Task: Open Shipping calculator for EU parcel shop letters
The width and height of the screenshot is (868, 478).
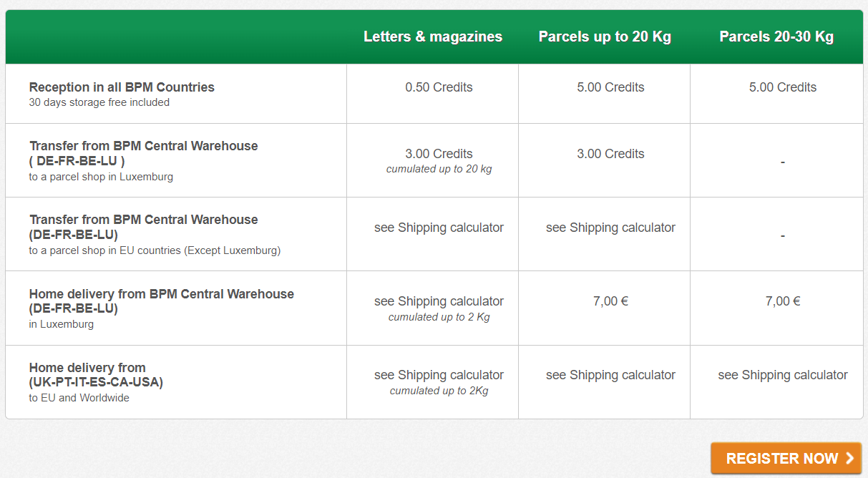Action: 439,228
